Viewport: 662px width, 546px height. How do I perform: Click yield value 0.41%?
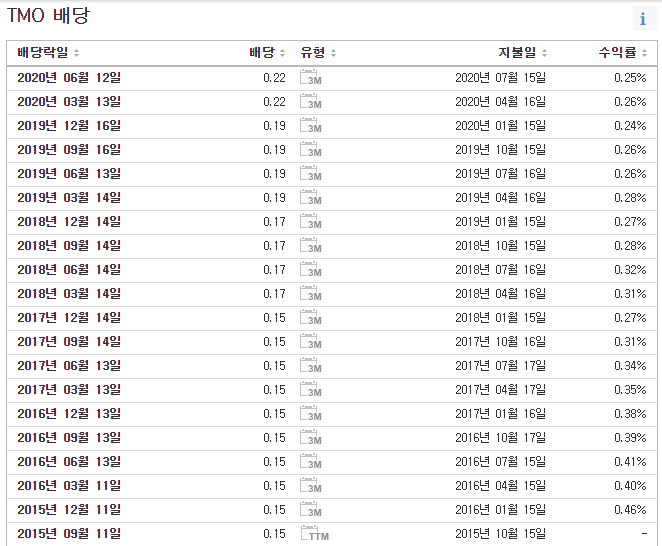point(630,463)
